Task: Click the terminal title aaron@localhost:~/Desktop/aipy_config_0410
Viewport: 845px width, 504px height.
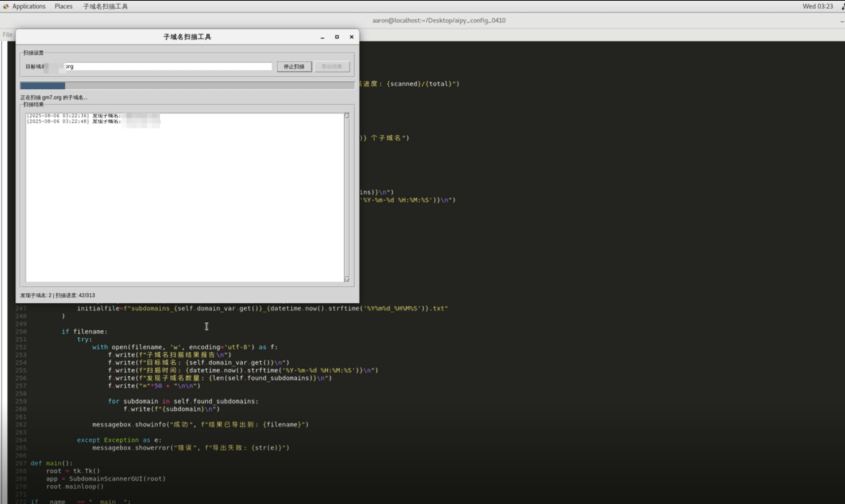Action: click(x=439, y=20)
